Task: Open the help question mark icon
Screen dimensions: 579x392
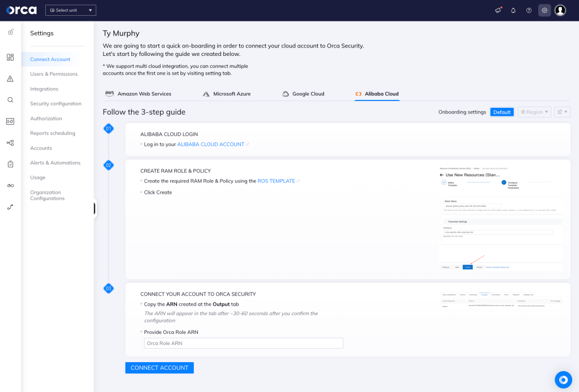Action: (x=529, y=10)
